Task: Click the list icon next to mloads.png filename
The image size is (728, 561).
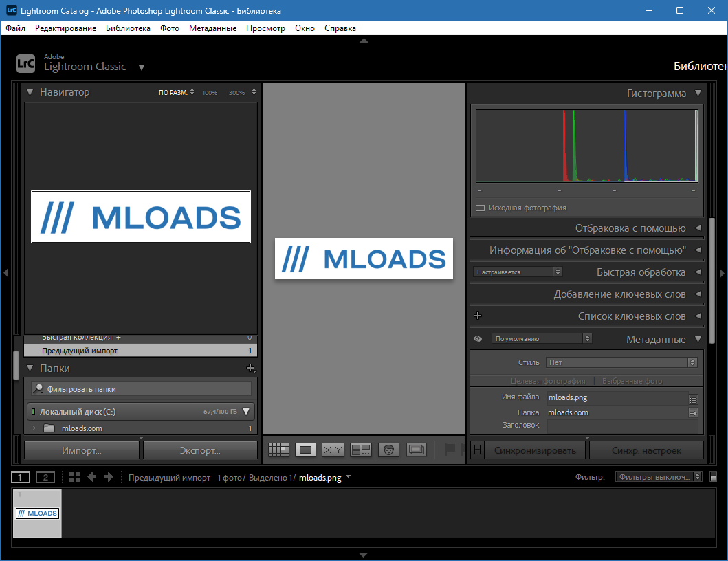Action: (693, 399)
